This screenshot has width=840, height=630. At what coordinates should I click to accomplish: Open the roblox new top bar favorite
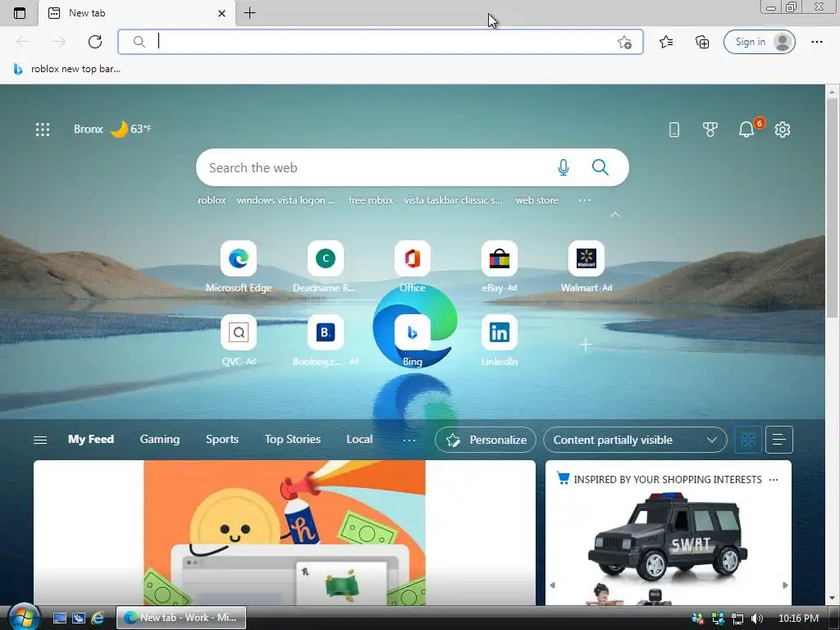click(x=67, y=69)
